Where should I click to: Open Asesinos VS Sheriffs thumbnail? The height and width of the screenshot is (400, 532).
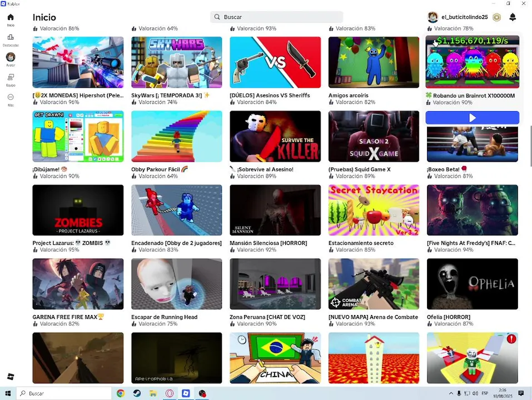[275, 62]
